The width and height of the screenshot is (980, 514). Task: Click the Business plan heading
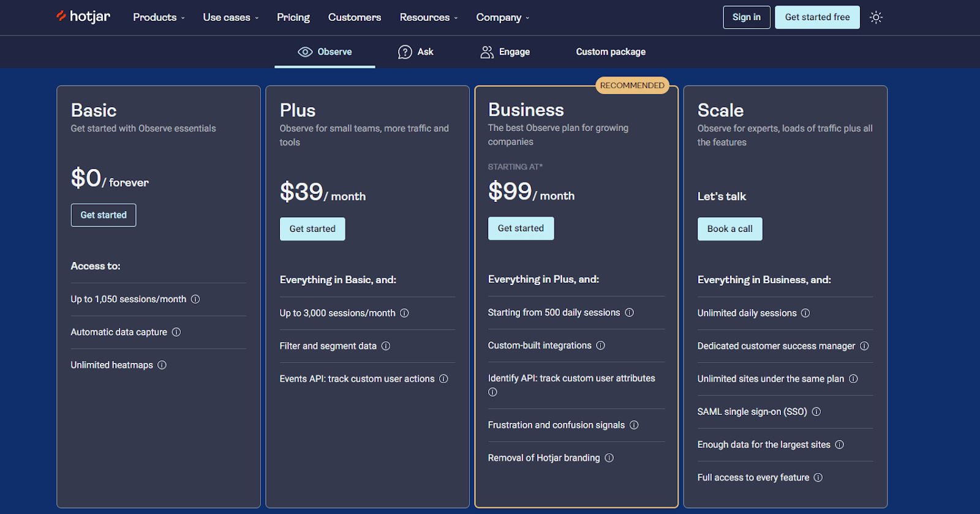[x=526, y=110]
